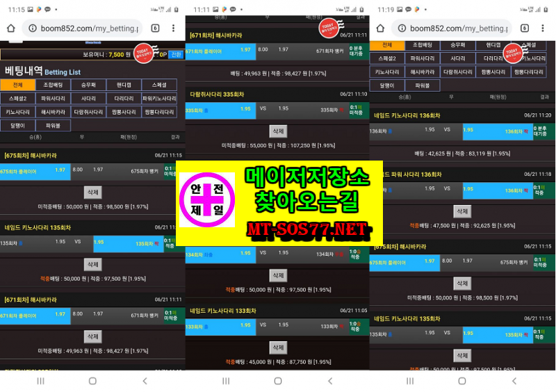Select the 전체 tab in left phone

click(18, 85)
